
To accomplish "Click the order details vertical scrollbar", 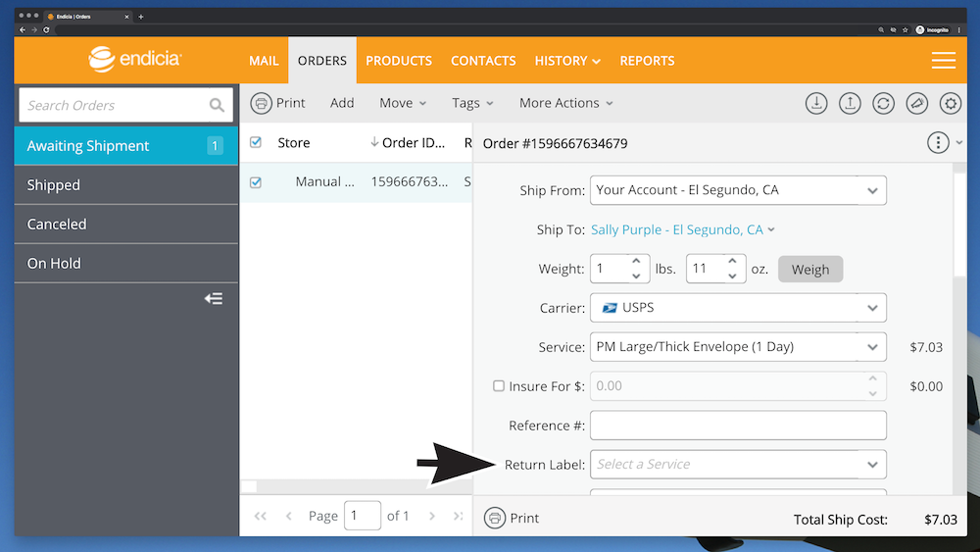I will click(x=959, y=224).
